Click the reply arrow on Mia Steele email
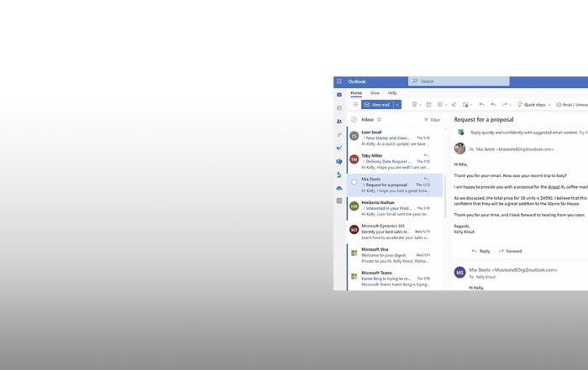The image size is (588, 370). pyautogui.click(x=427, y=179)
